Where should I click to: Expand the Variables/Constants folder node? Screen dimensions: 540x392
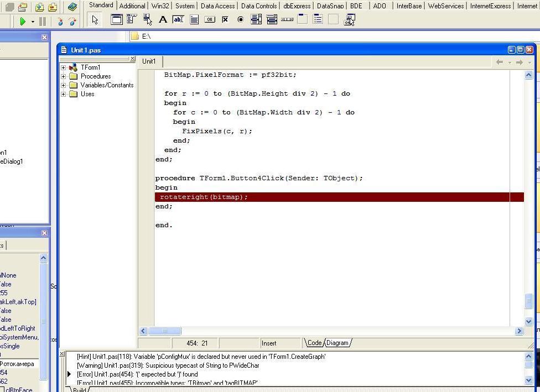click(x=64, y=85)
